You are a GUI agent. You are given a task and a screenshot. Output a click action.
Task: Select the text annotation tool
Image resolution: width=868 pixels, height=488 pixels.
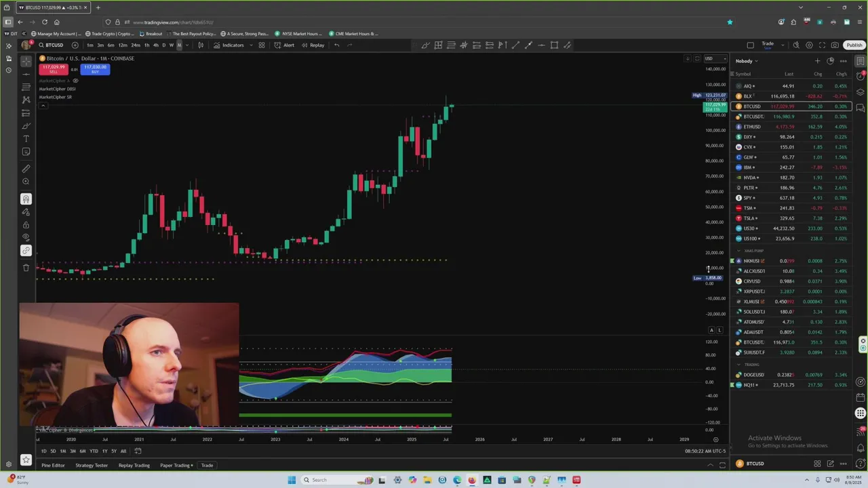point(26,139)
